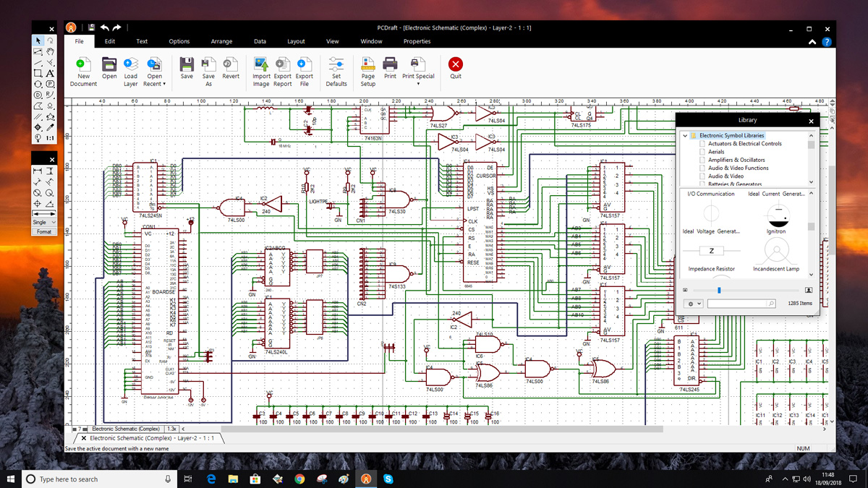Click the New Document icon
Image resolution: width=868 pixels, height=488 pixels.
[x=83, y=65]
